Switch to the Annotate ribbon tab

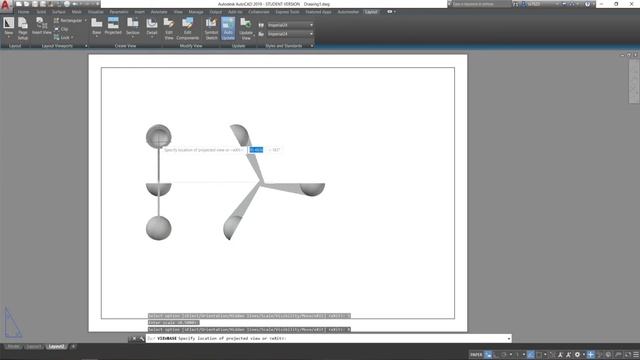pyautogui.click(x=159, y=12)
